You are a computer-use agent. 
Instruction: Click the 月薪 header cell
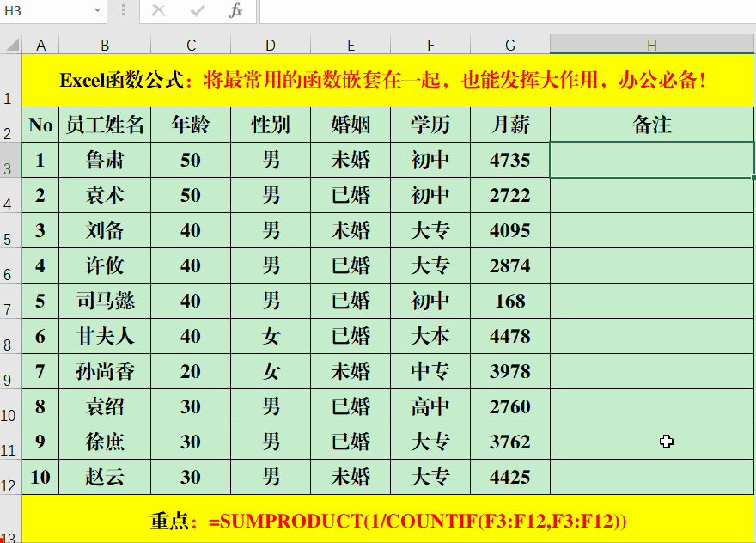point(510,125)
